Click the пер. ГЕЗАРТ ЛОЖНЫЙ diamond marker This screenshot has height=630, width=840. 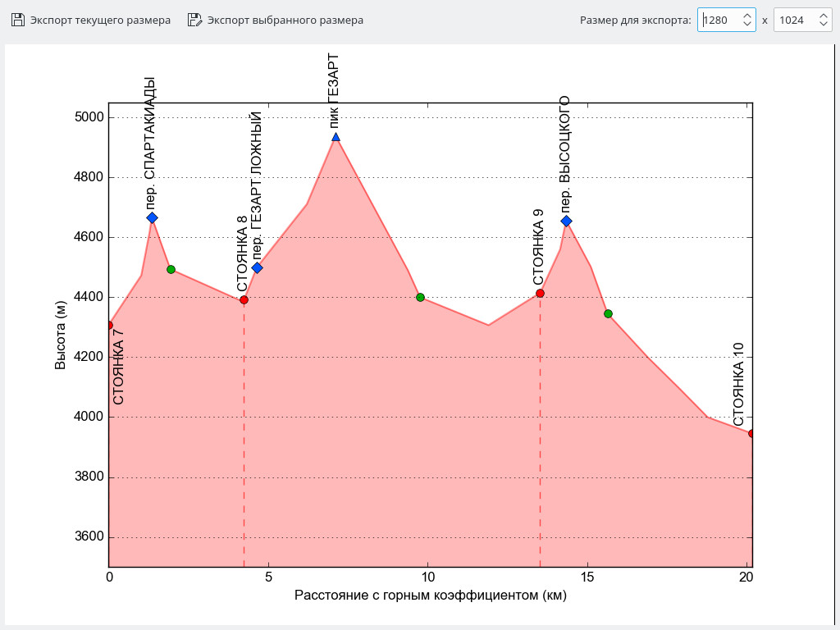point(257,267)
